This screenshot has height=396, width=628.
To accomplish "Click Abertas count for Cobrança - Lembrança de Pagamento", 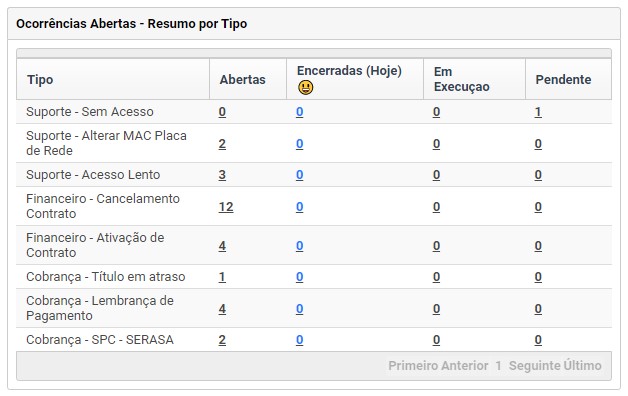I will (x=222, y=309).
